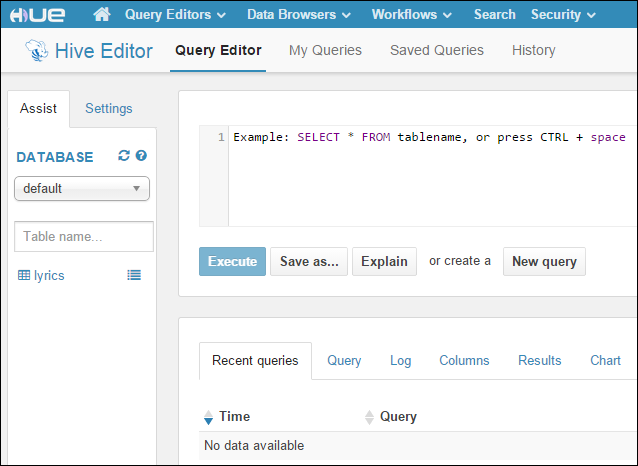Open Search in top navigation
The height and width of the screenshot is (466, 638).
coord(494,15)
